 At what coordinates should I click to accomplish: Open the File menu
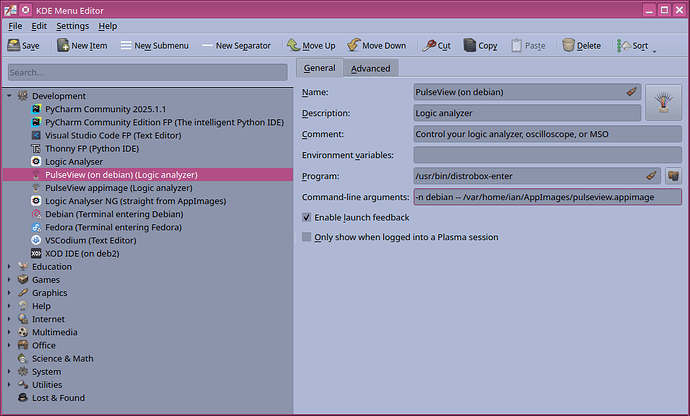point(15,26)
